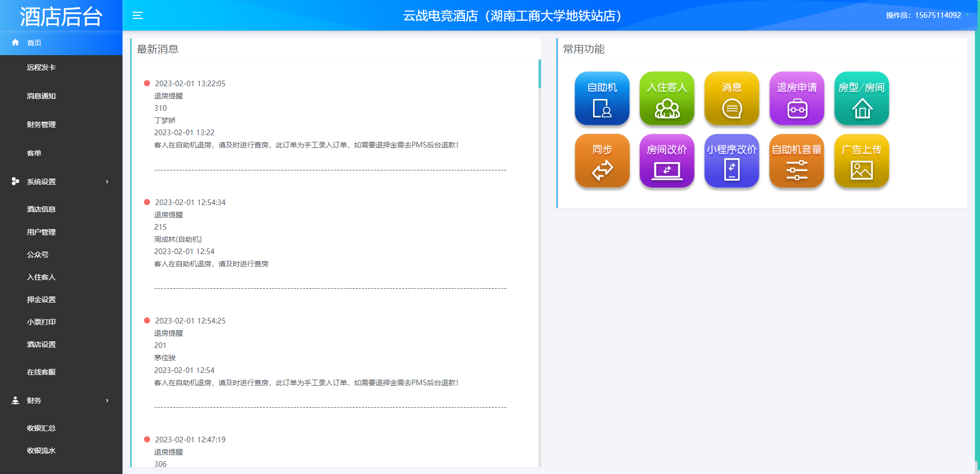This screenshot has height=474, width=980.
Task: Click the orange 同步 sync tile
Action: tap(602, 161)
